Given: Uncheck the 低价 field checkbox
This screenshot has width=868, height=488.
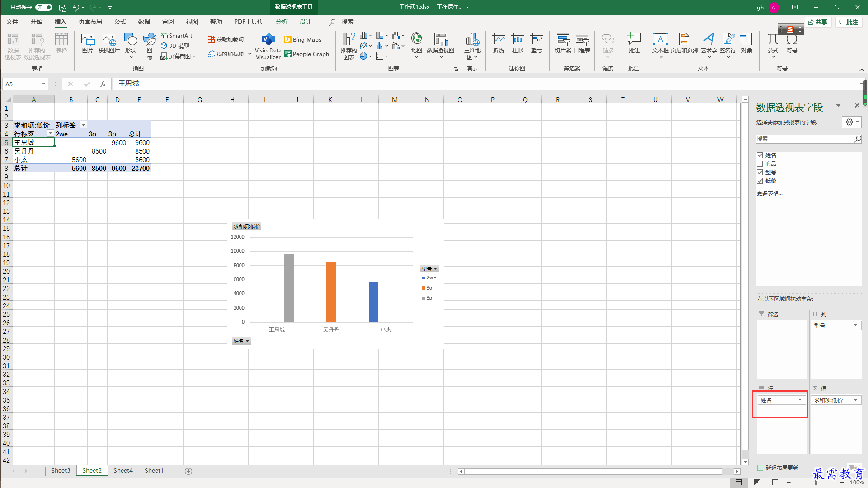Looking at the screenshot, I should pyautogui.click(x=760, y=181).
